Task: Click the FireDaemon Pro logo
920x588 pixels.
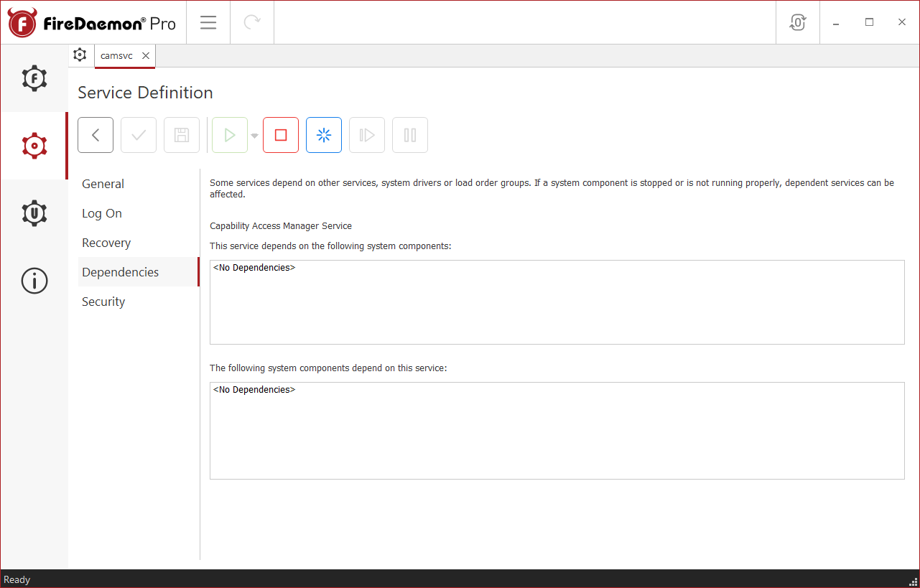Action: [x=92, y=23]
